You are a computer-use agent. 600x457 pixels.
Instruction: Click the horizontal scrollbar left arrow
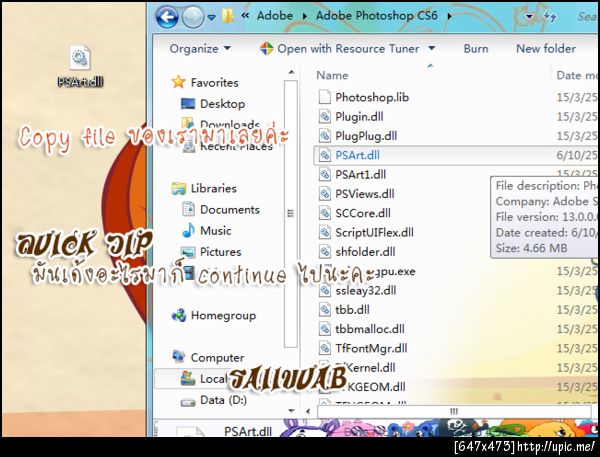tap(308, 412)
